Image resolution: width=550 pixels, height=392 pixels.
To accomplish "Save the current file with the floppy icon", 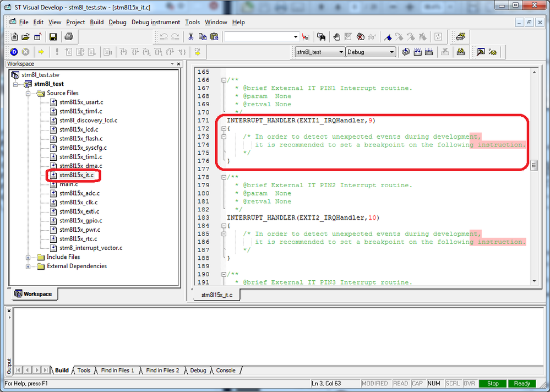I will (53, 37).
